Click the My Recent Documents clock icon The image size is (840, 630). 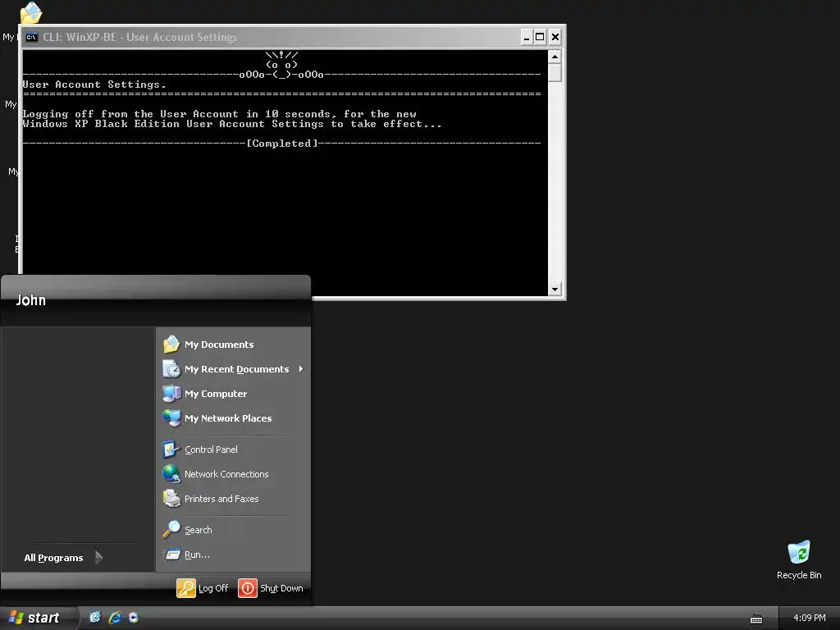(x=171, y=369)
